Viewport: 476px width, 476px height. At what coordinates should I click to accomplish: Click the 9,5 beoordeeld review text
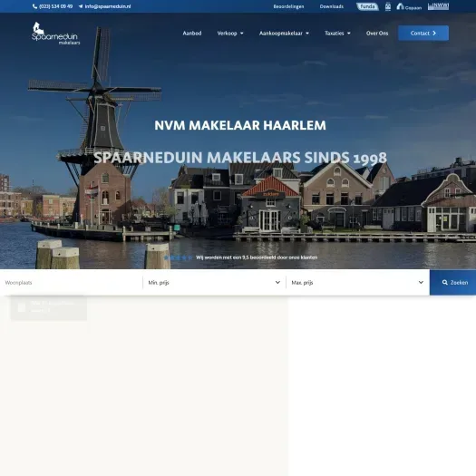[x=257, y=257]
